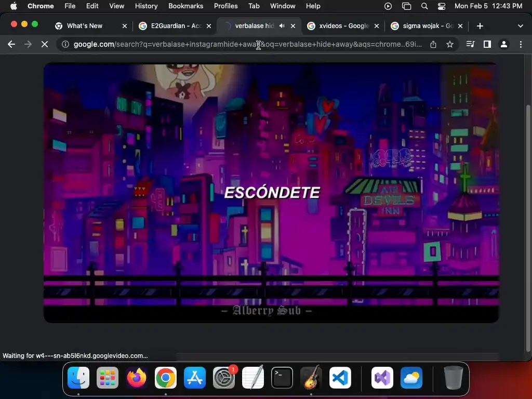The image size is (532, 399).
Task: Open System Settings from the Dock
Action: tap(224, 378)
